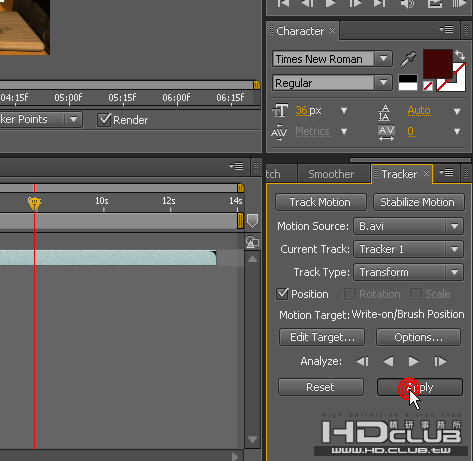
Task: Analyze forward in Tracker panel
Action: pos(413,361)
